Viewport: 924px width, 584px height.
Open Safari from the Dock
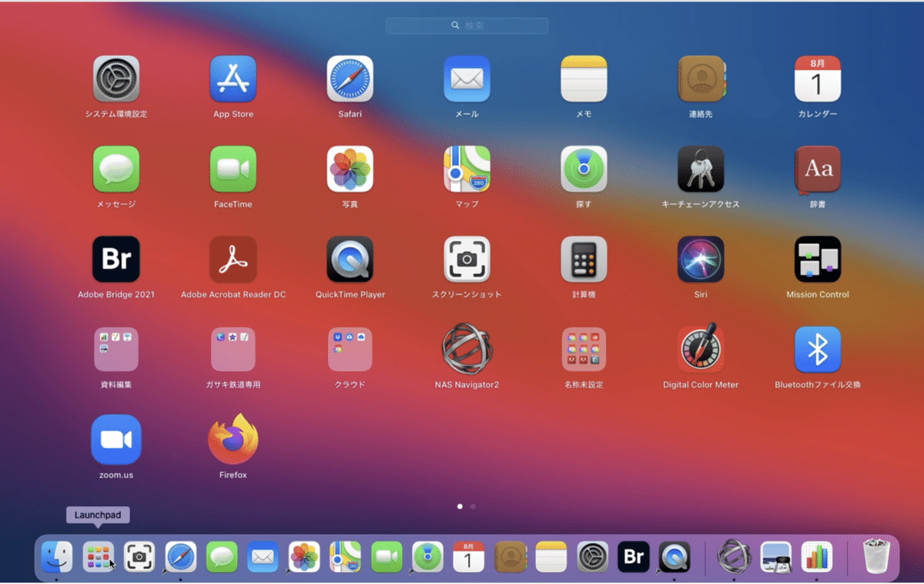click(181, 556)
